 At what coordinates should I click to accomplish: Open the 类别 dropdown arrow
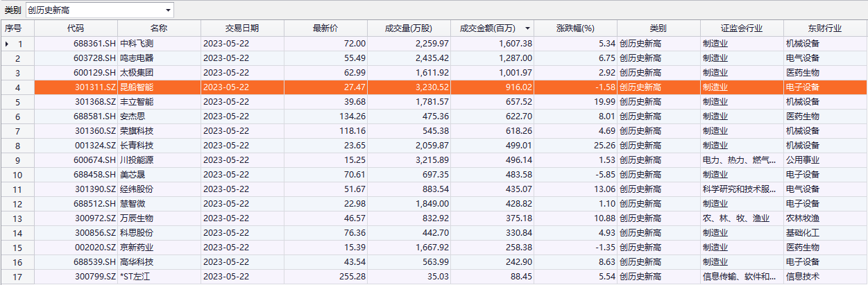[x=168, y=10]
